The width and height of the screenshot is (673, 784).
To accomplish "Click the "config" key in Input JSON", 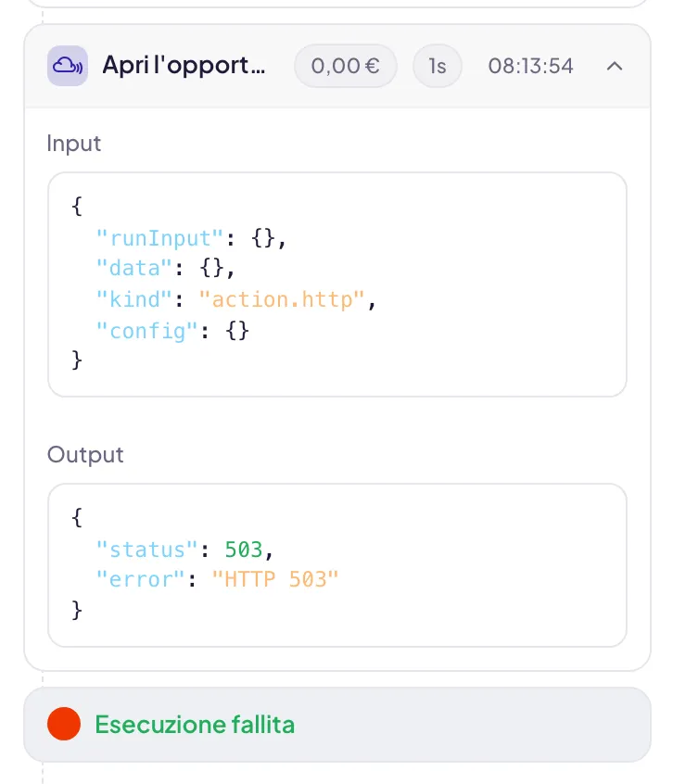I will pos(147,331).
